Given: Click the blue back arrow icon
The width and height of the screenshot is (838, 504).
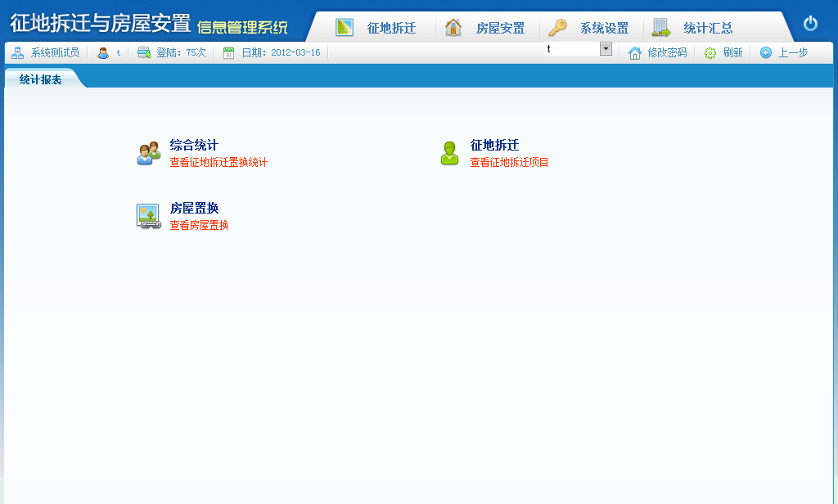Looking at the screenshot, I should coord(766,52).
